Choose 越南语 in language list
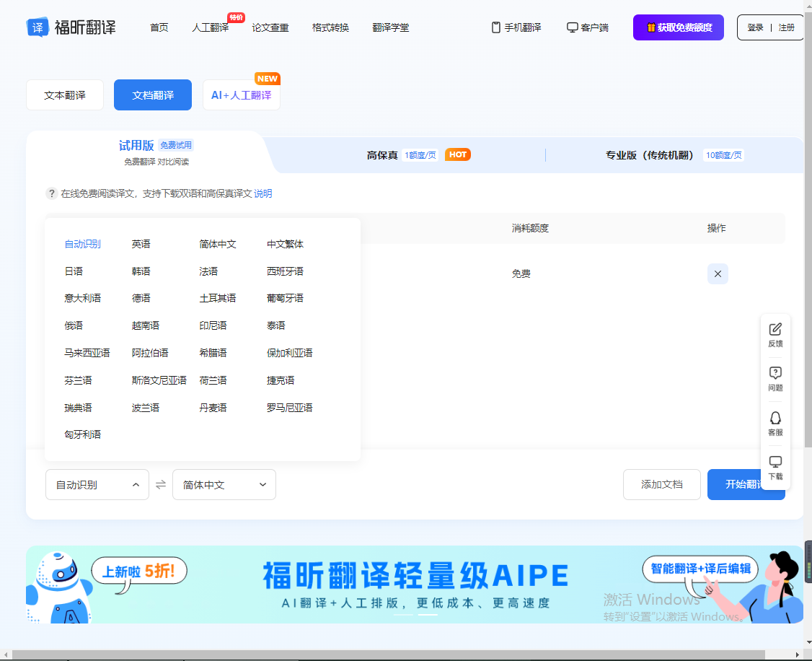 coord(146,326)
